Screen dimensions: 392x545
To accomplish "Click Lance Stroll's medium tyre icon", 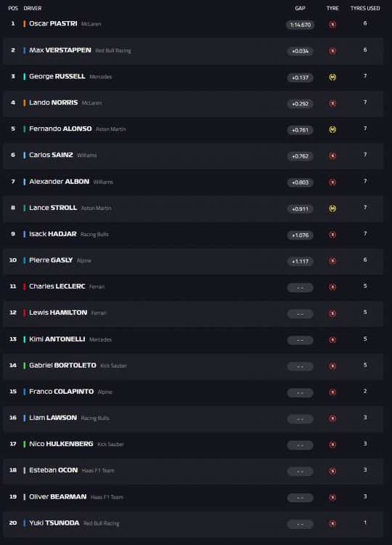I will click(x=332, y=209).
